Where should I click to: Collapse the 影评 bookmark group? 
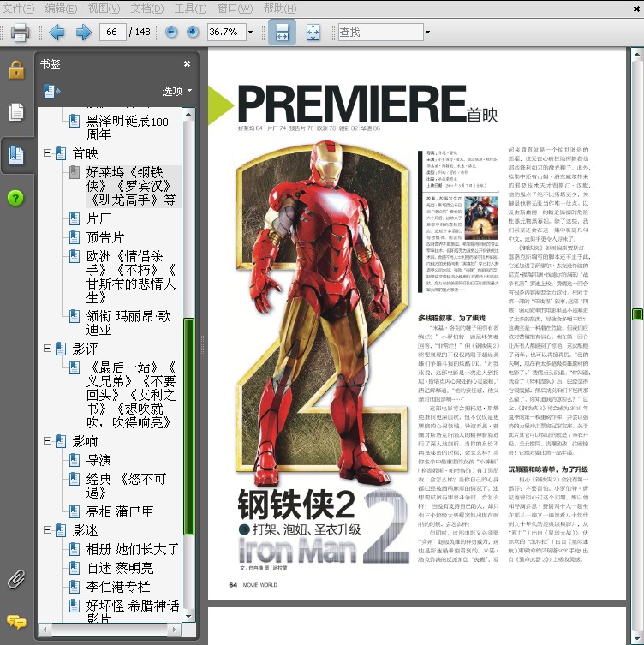coord(47,348)
